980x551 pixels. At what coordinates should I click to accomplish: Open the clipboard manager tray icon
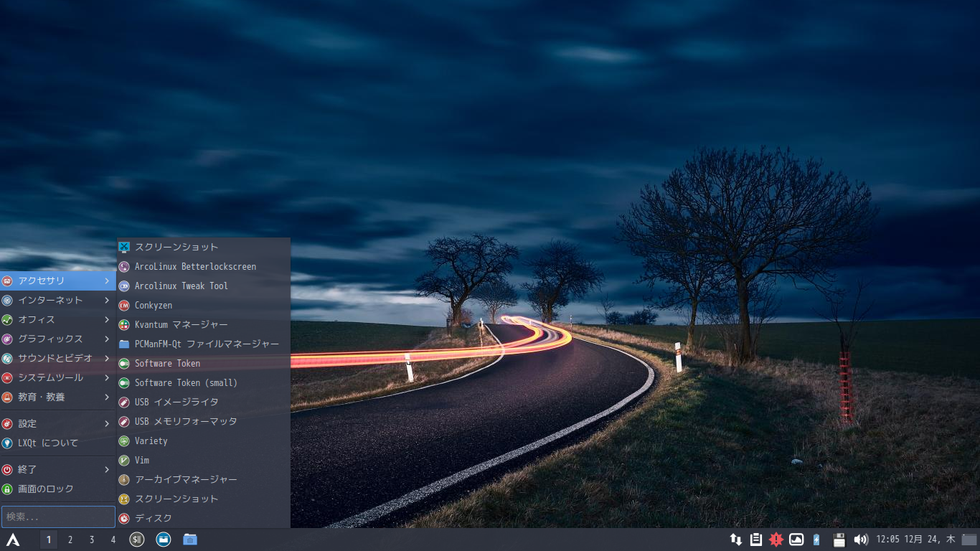click(755, 540)
